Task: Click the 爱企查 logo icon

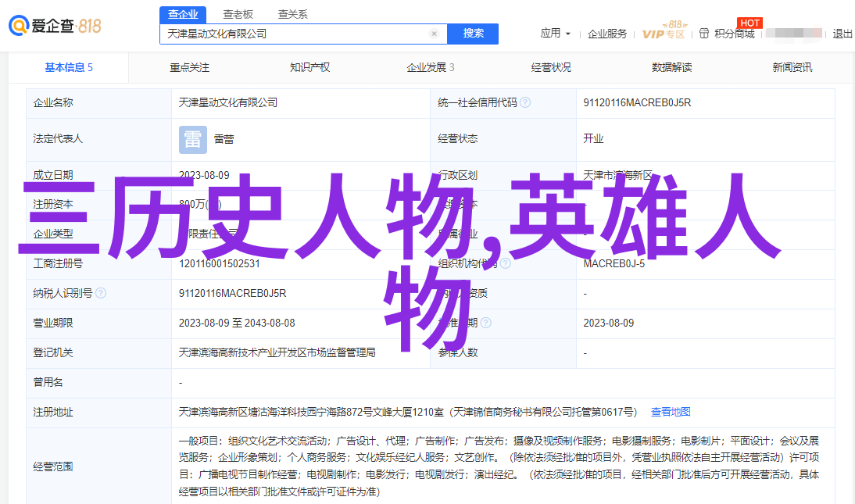Action: pos(19,26)
